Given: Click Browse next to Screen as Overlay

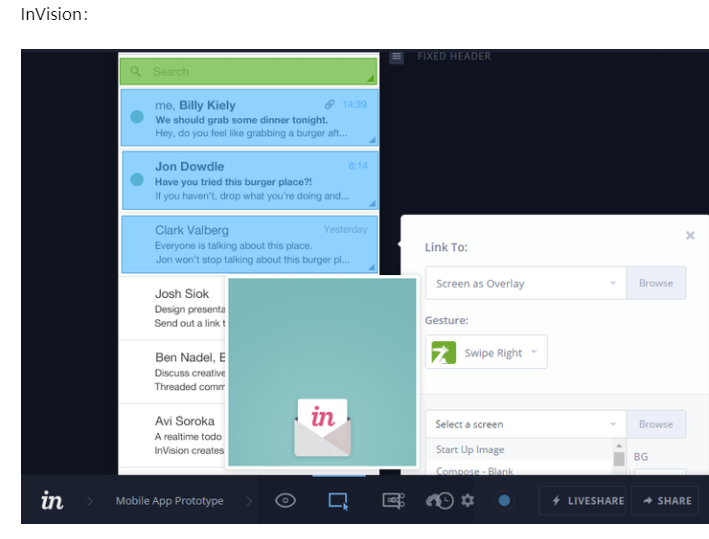Looking at the screenshot, I should coord(656,283).
